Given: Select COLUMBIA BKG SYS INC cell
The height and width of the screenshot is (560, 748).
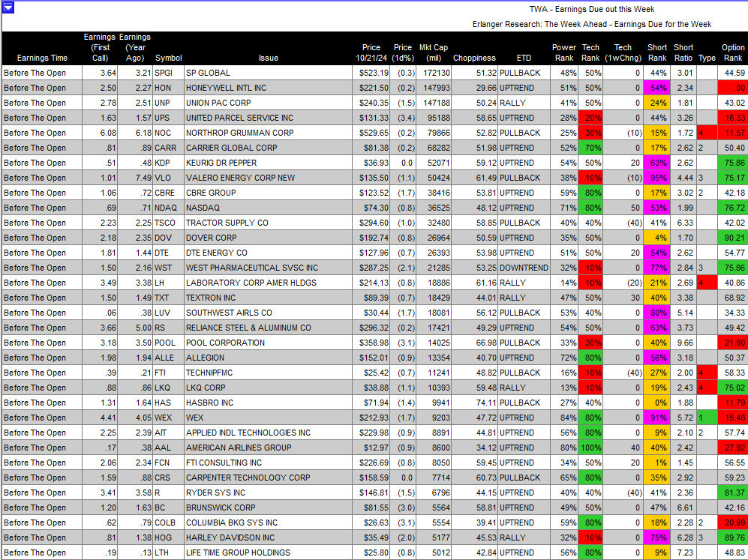Looking at the screenshot, I should (268, 523).
